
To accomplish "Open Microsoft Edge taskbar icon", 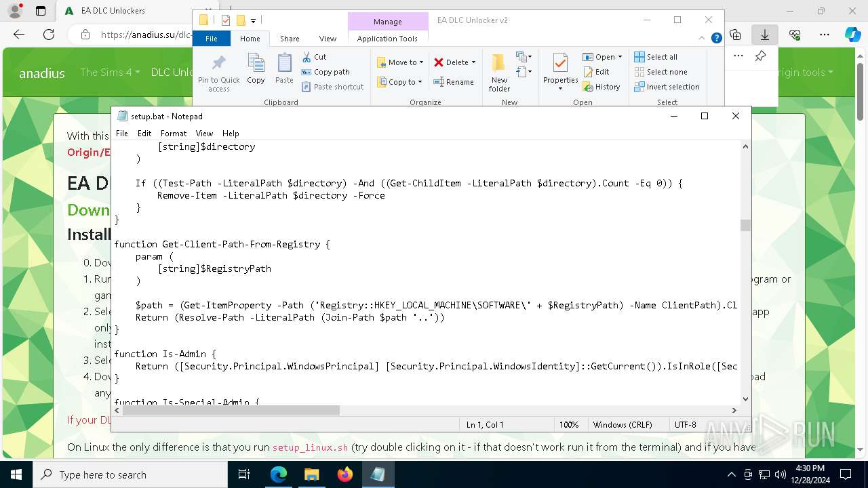I will 279,474.
